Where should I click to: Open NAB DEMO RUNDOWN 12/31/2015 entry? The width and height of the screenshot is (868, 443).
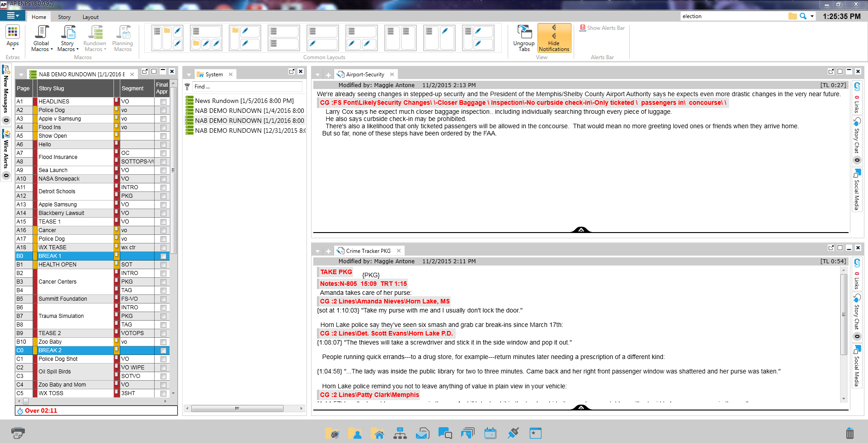coord(245,131)
